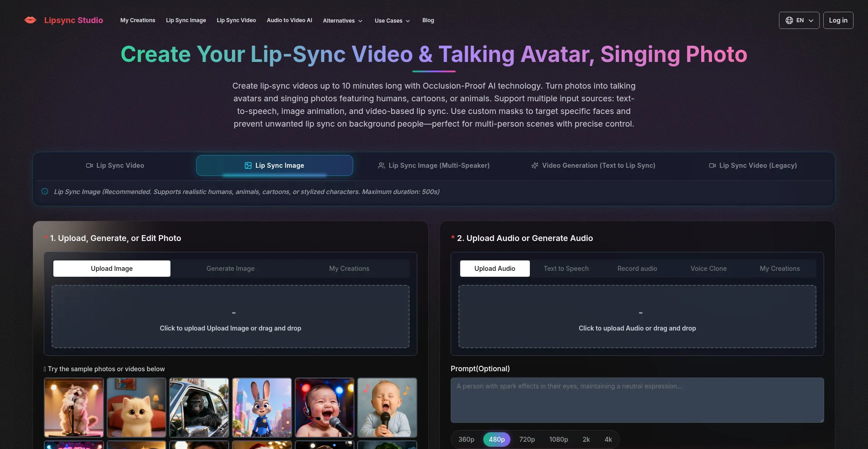Click the camera icon for Legacy video
Image resolution: width=868 pixels, height=449 pixels.
click(x=712, y=165)
